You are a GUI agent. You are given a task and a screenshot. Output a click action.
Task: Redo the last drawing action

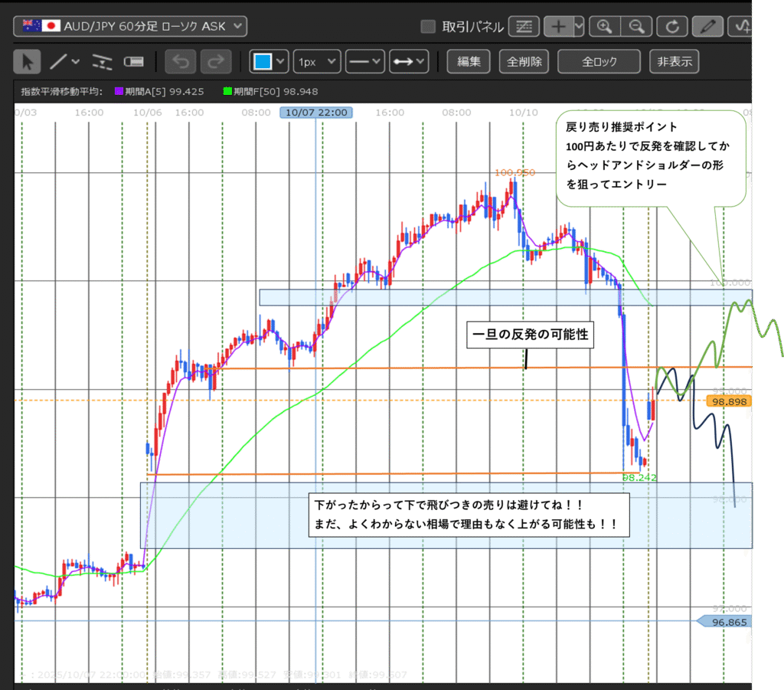[216, 61]
